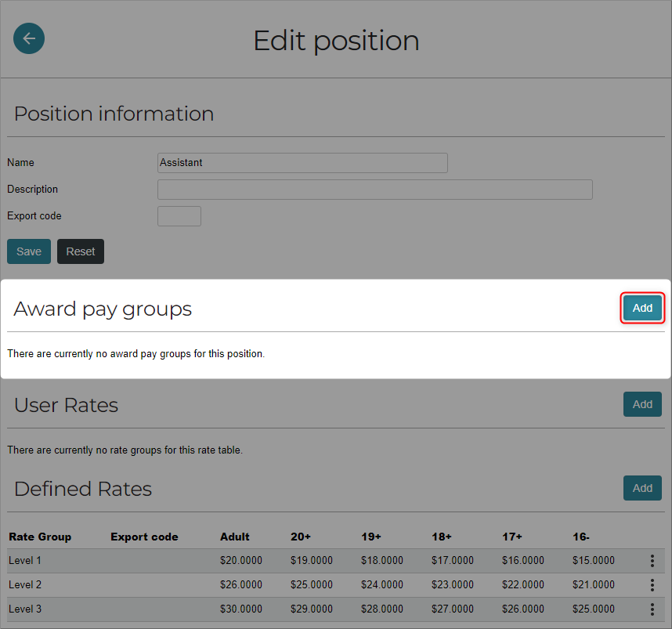Click the Position information heading
The image size is (672, 629).
[114, 114]
